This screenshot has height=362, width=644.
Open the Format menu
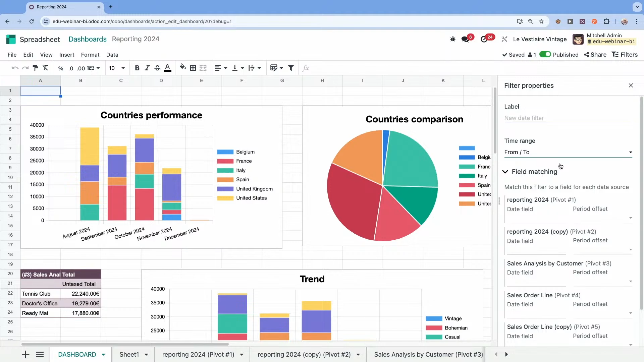tap(90, 55)
